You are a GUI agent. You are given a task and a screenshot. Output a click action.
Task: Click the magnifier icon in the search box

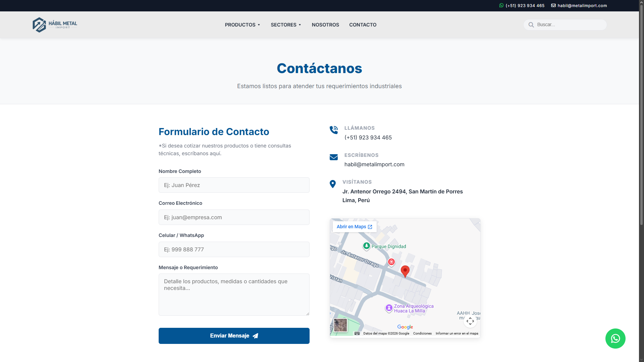click(531, 24)
